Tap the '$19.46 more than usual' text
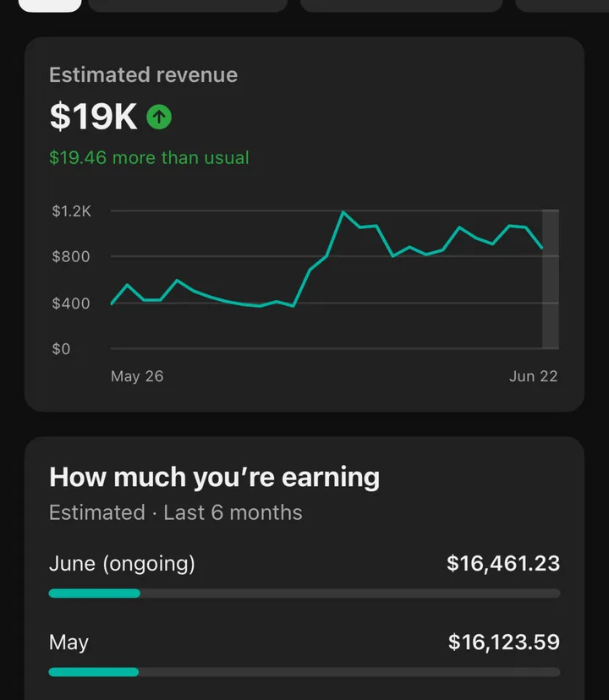Image resolution: width=609 pixels, height=700 pixels. point(149,157)
